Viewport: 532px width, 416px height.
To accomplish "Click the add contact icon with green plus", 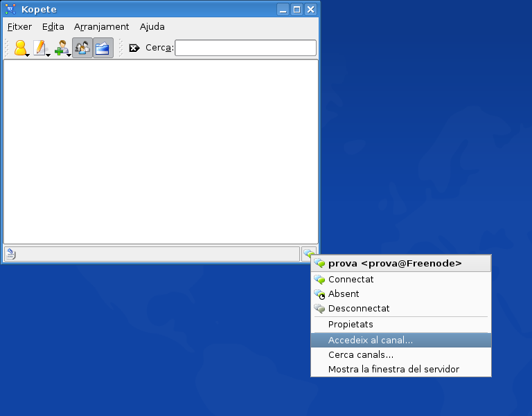I will click(x=62, y=48).
